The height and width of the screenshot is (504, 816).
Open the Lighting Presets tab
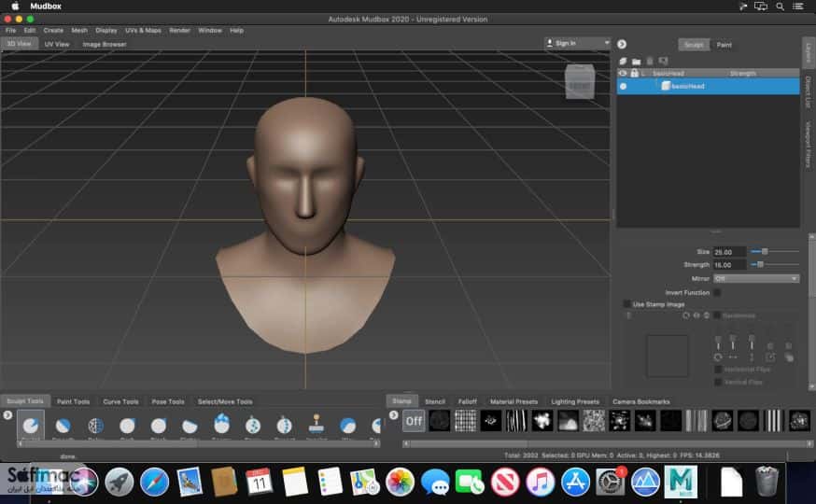575,401
